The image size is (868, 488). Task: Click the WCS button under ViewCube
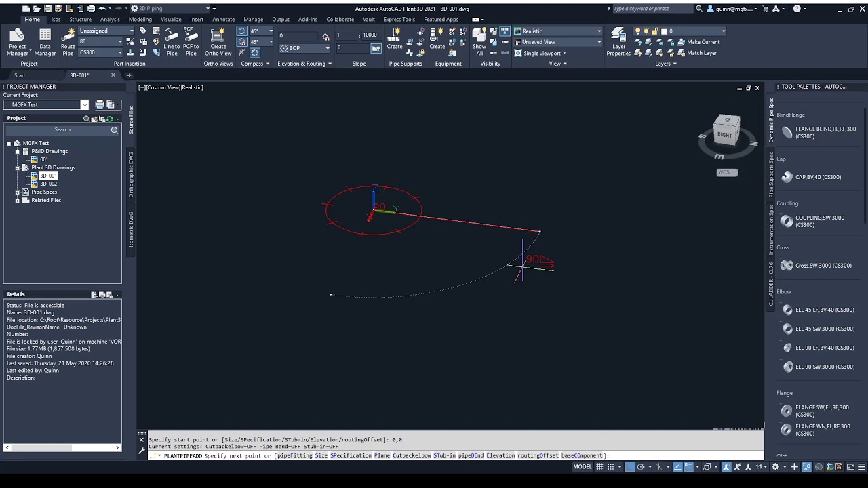click(728, 172)
